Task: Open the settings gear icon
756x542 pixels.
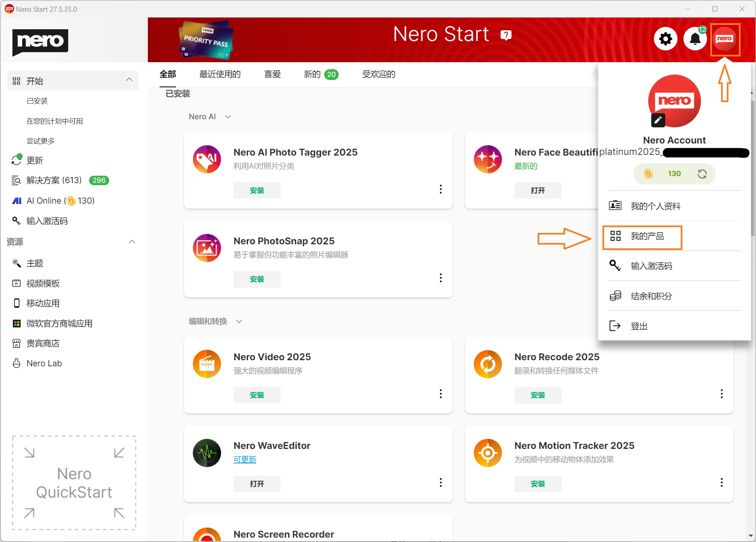Action: 665,39
